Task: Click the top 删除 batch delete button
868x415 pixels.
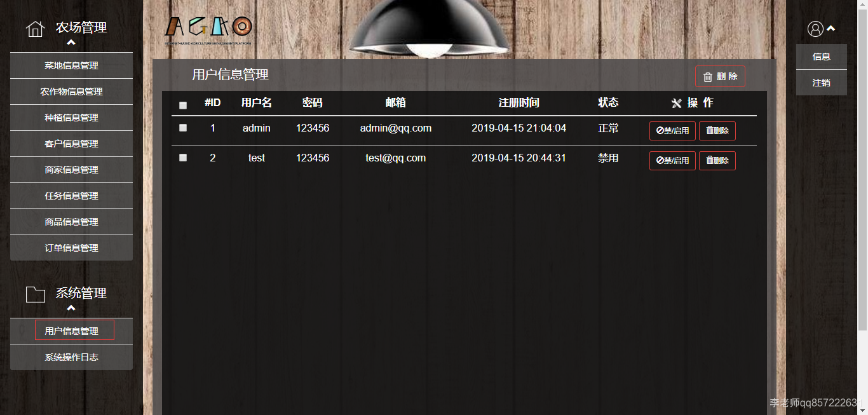Action: point(720,76)
